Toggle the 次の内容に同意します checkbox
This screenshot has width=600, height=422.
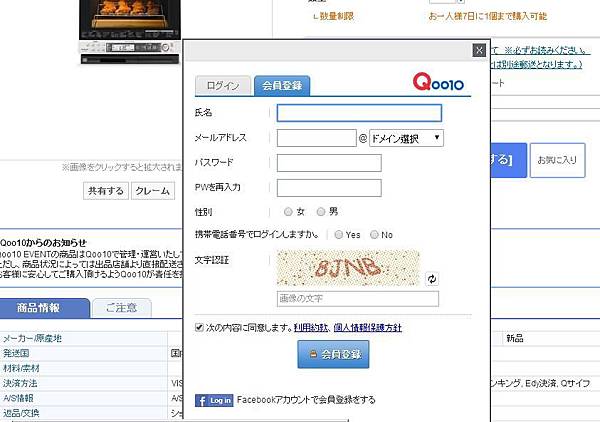tap(199, 327)
